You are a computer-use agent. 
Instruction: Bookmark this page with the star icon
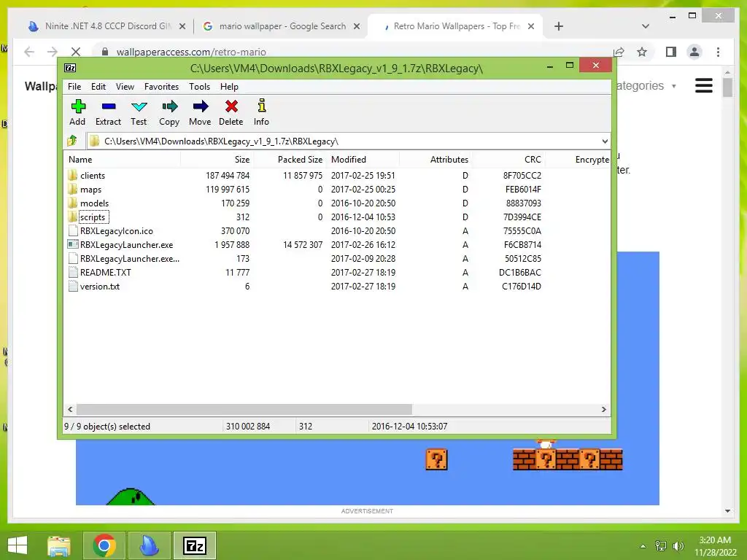[642, 52]
